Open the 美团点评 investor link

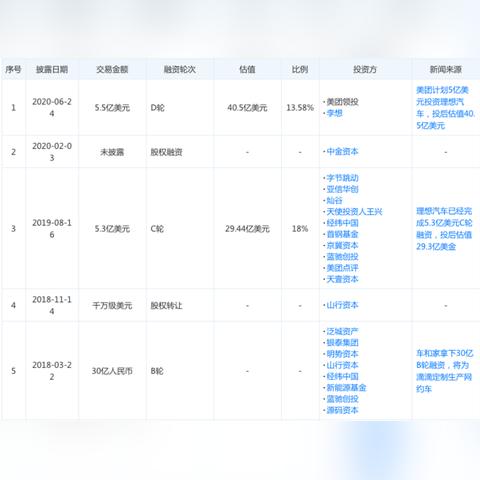(x=342, y=268)
